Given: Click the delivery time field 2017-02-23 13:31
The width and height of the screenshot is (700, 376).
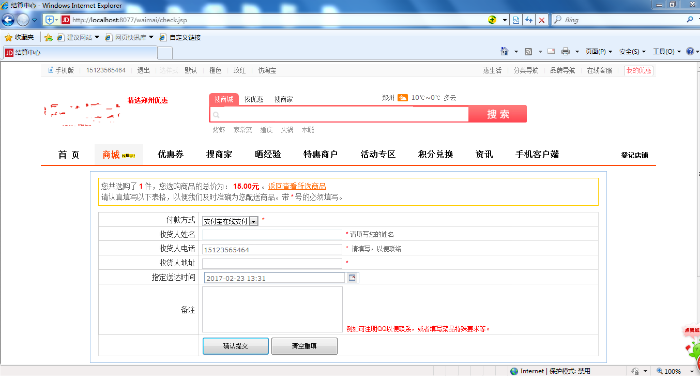Looking at the screenshot, I should pyautogui.click(x=274, y=278).
